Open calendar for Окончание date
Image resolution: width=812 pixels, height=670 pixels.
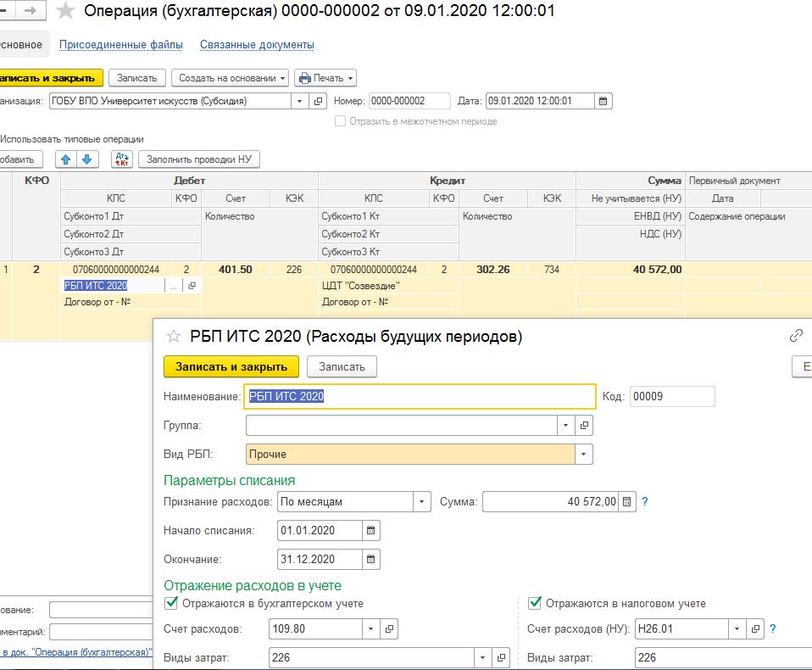pyautogui.click(x=371, y=560)
